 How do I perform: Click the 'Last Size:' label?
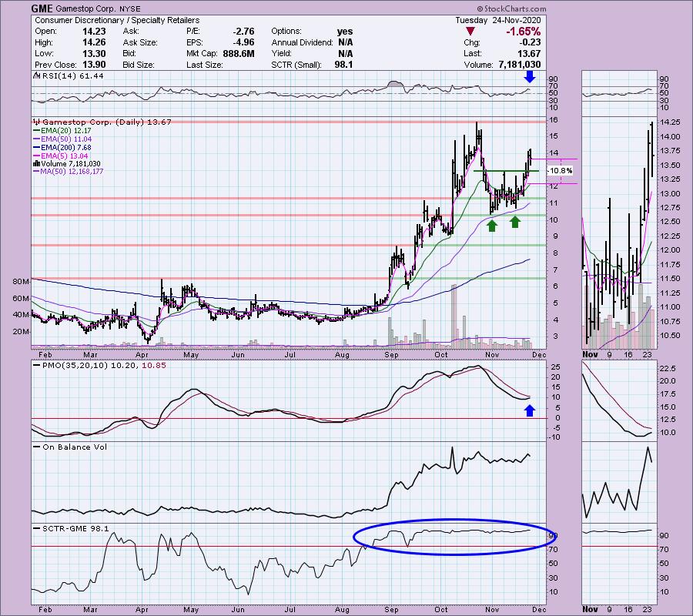pos(204,65)
